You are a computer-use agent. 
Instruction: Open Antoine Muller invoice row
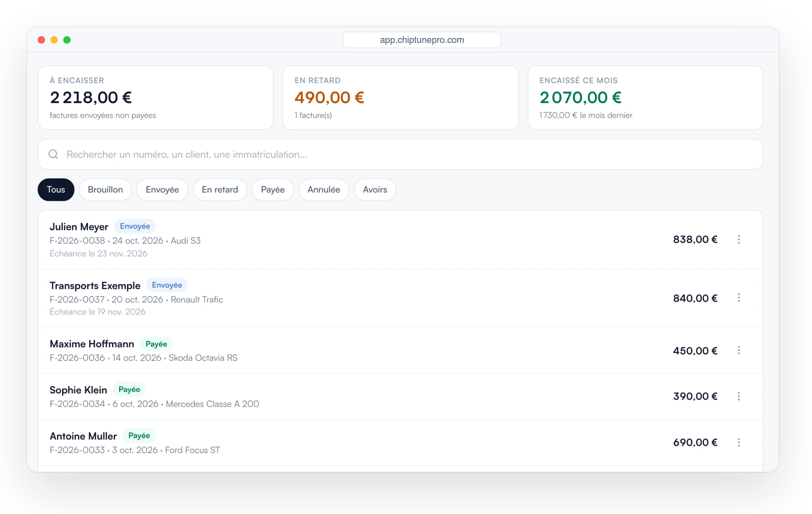point(400,443)
